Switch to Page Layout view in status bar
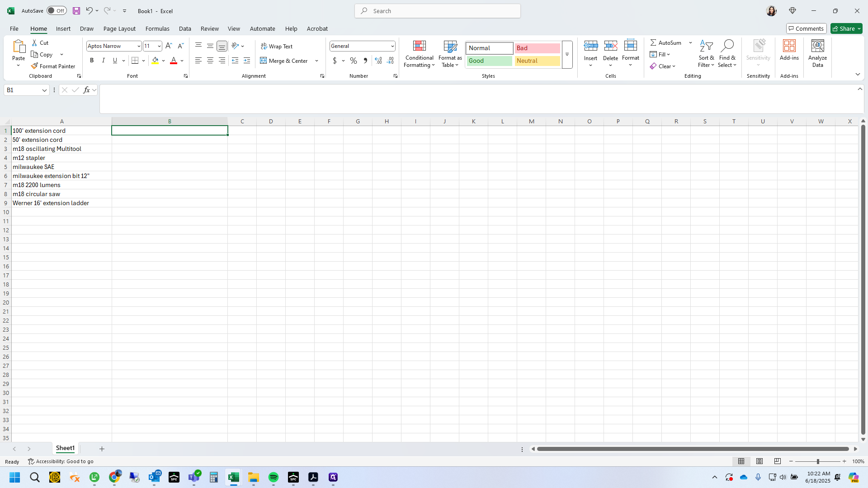868x488 pixels. pos(759,461)
